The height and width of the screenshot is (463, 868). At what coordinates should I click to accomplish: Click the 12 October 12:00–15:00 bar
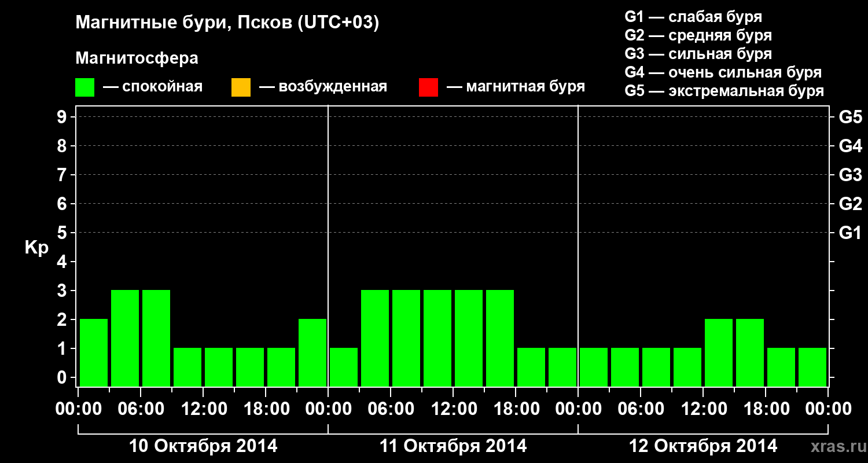[719, 352]
